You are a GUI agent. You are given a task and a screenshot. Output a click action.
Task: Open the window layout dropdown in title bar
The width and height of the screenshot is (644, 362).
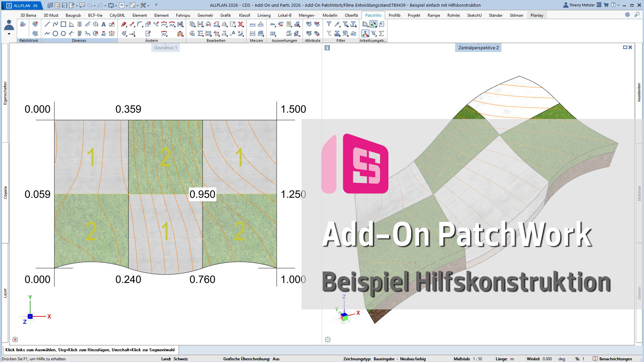(x=137, y=5)
